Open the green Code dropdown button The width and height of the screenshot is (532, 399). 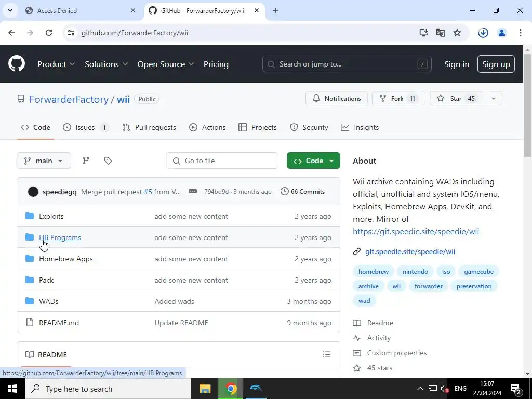(x=313, y=161)
